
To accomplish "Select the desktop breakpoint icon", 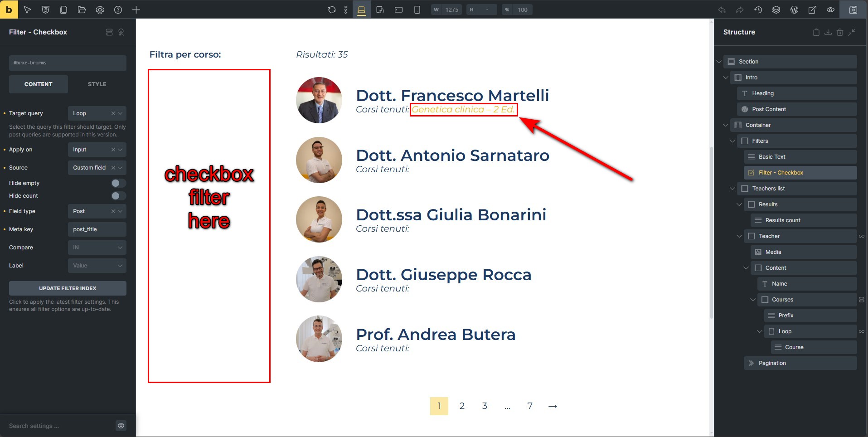I will pyautogui.click(x=361, y=10).
